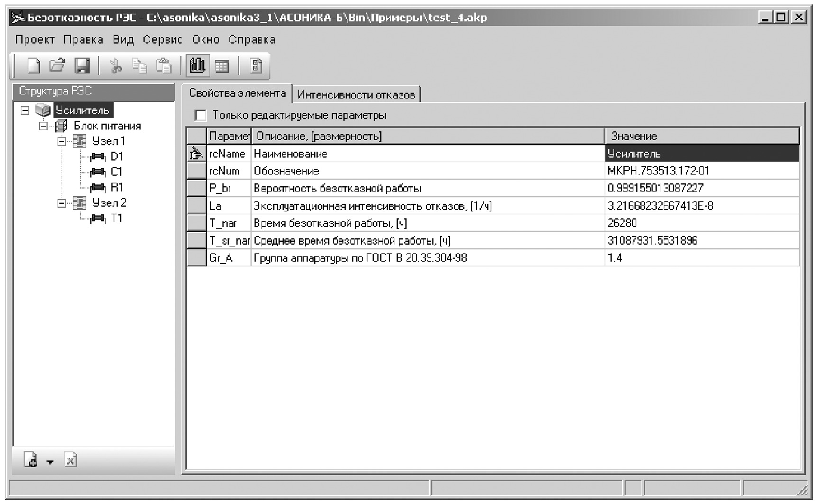
Task: Click the МКРН.753513.172-01 value cell
Action: pyautogui.click(x=703, y=171)
